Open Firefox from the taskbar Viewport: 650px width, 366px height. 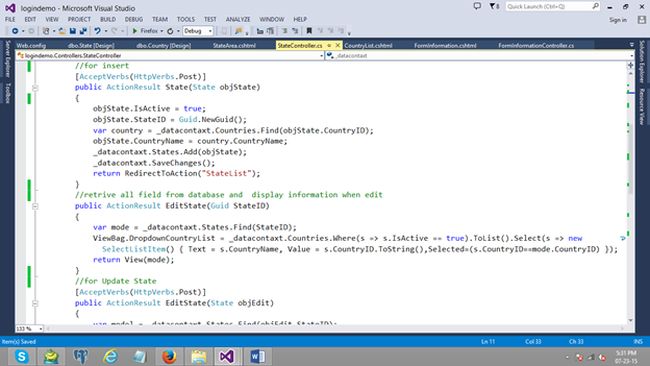click(x=169, y=356)
